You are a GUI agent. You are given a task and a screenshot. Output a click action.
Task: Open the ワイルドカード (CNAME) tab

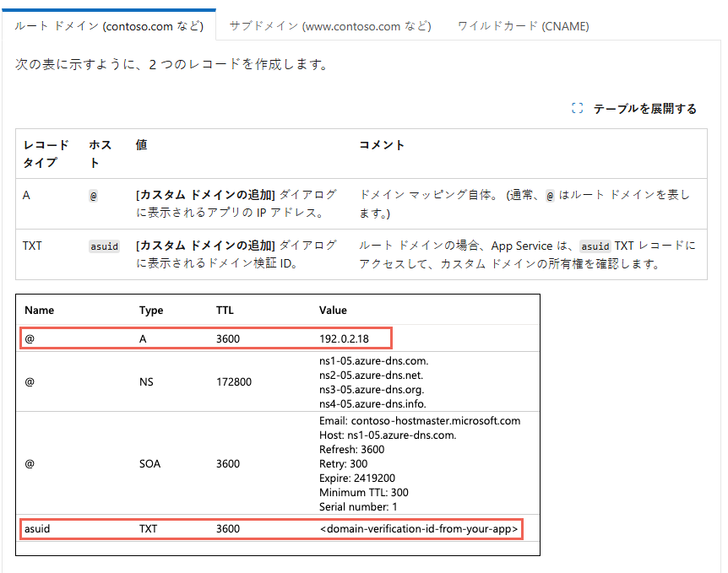tap(524, 26)
